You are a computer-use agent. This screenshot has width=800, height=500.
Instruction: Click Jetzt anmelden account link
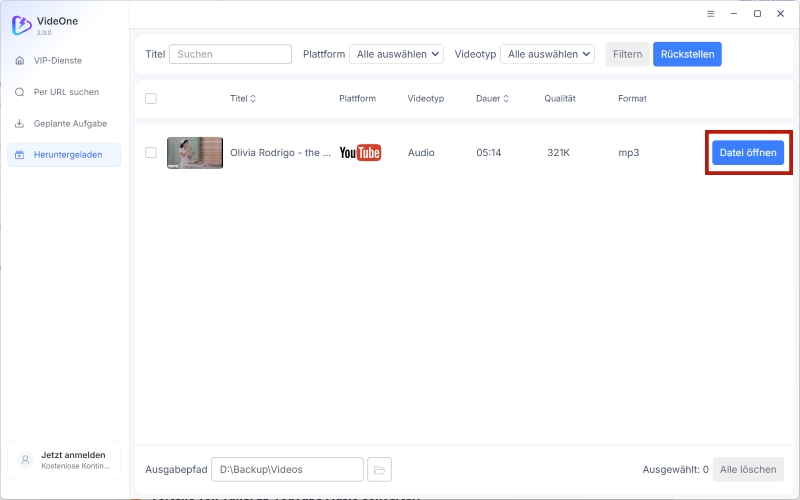point(64,460)
